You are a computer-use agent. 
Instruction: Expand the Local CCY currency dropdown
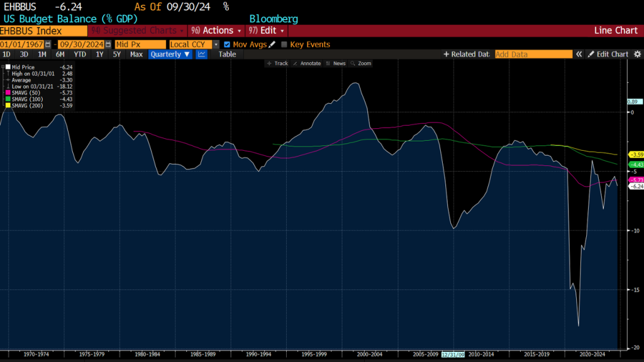click(216, 45)
